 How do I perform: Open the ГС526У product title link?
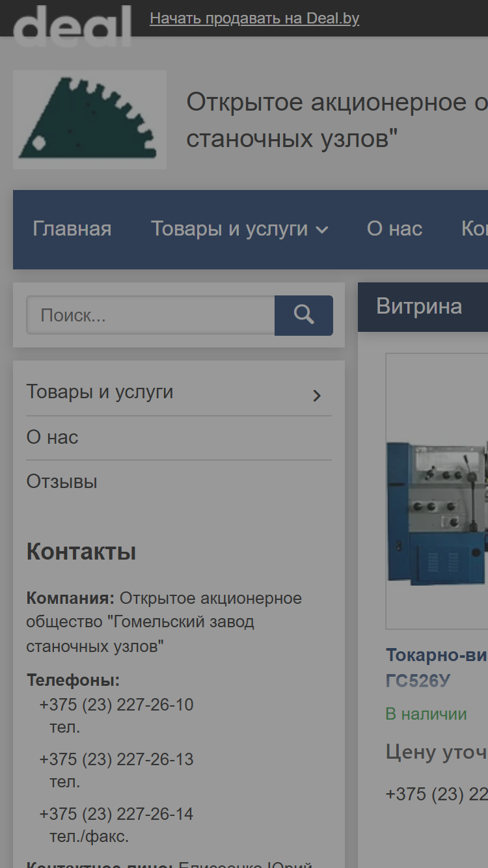point(437,668)
